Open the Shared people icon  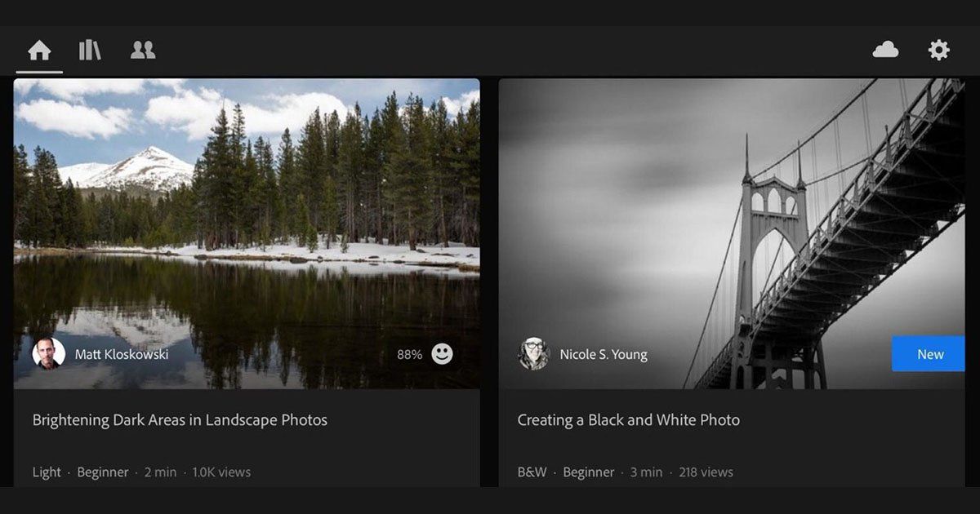tap(143, 51)
